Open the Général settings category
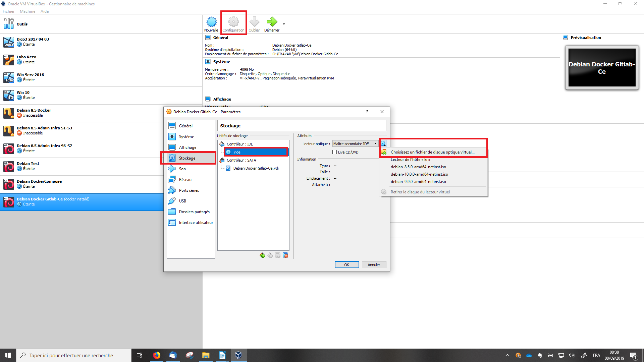Image resolution: width=644 pixels, height=362 pixels. (x=191, y=126)
